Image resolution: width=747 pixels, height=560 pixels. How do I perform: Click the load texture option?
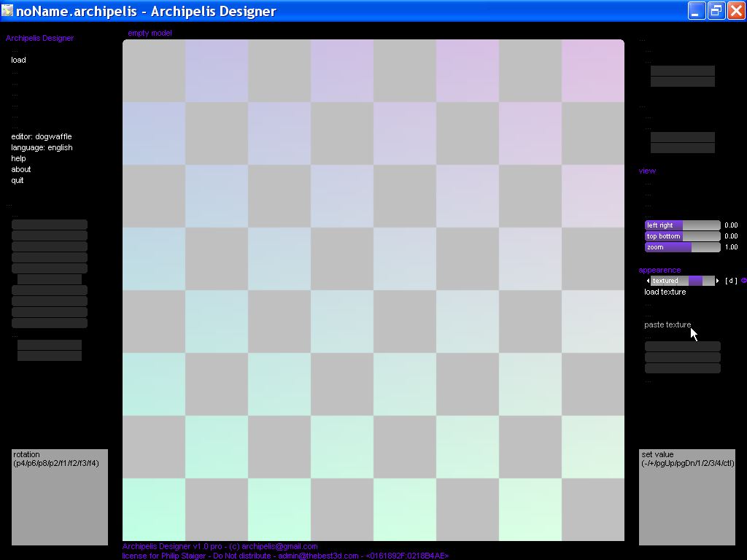click(x=665, y=292)
